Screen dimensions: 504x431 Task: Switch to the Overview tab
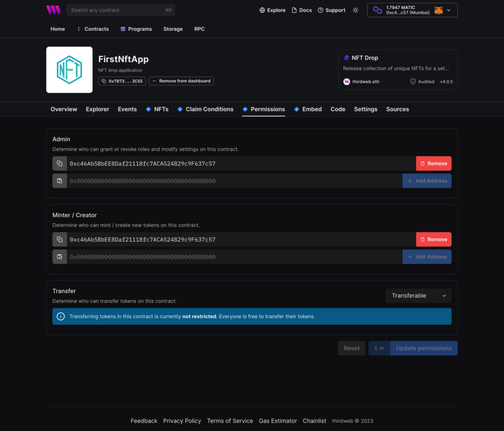[x=63, y=109]
